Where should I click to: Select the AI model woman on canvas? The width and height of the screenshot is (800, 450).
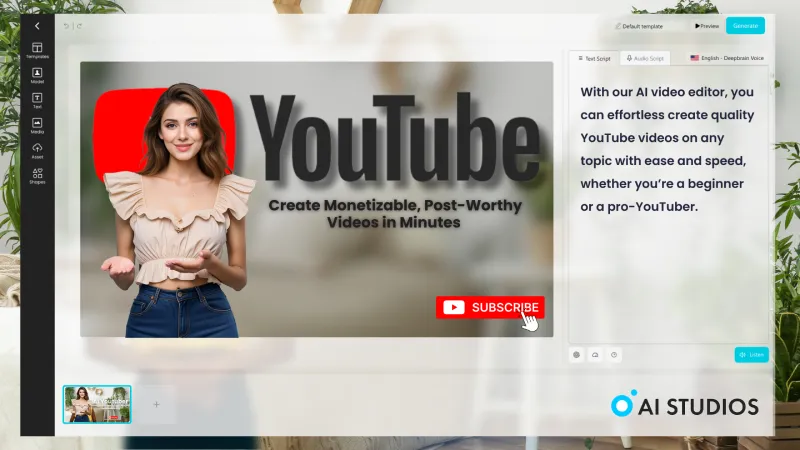[x=179, y=210]
